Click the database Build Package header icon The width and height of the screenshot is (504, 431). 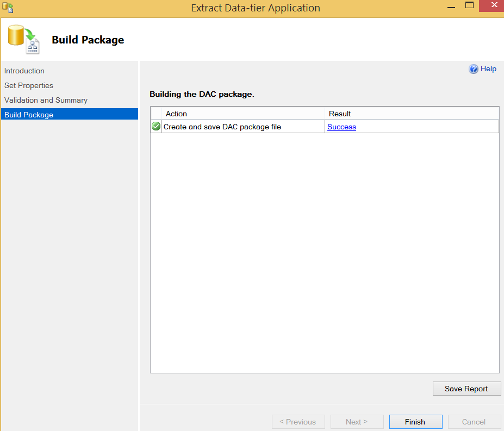pos(24,39)
